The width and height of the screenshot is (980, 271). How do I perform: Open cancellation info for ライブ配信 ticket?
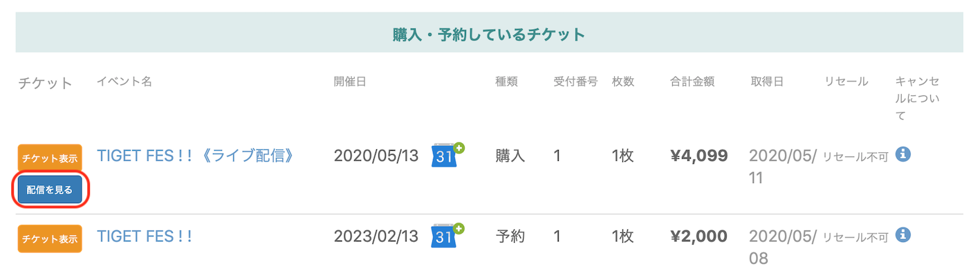[903, 154]
